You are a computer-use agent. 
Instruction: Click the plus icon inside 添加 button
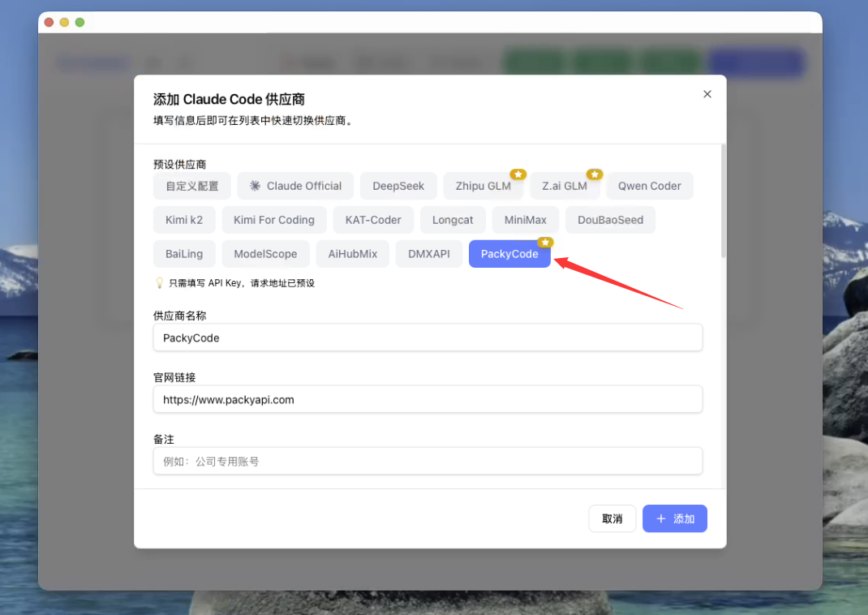tap(662, 518)
